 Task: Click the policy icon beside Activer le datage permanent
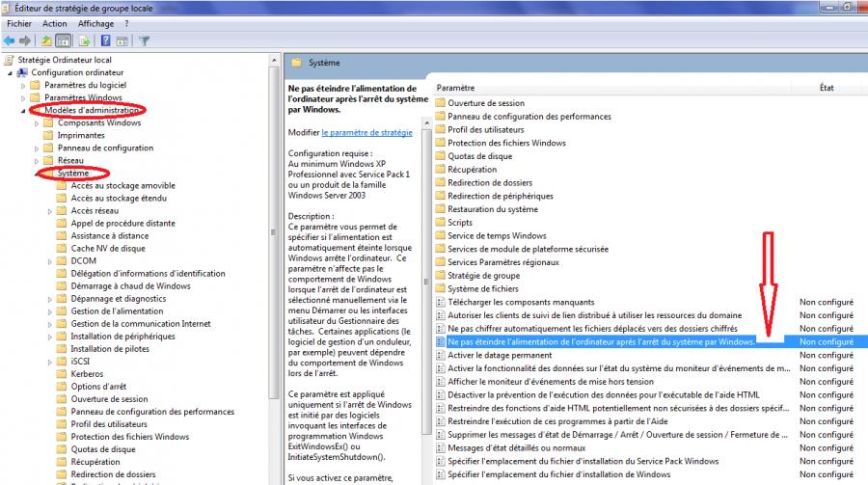click(x=441, y=355)
